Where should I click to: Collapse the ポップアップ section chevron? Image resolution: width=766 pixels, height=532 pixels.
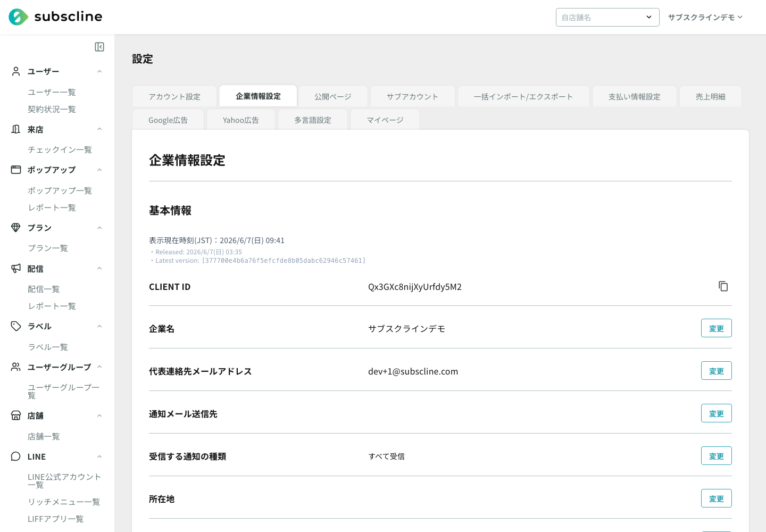coord(99,170)
